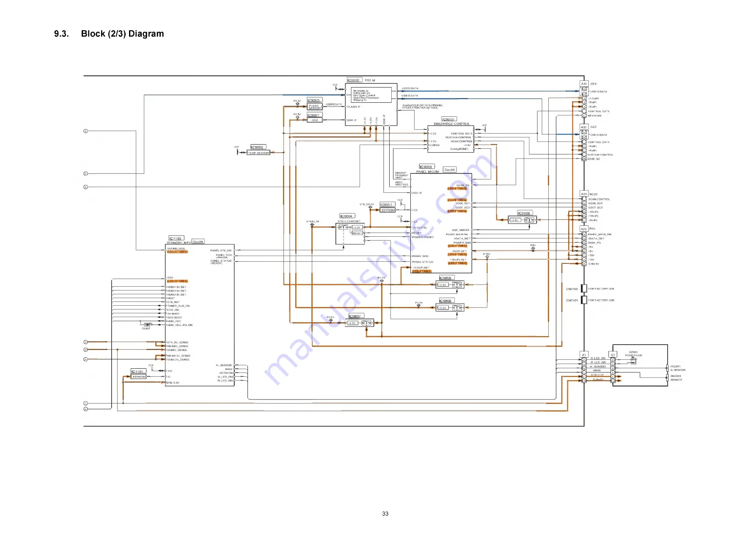756x534 pixels.
Task: Click the "OSD I/F" pin label
Action: [417, 193]
